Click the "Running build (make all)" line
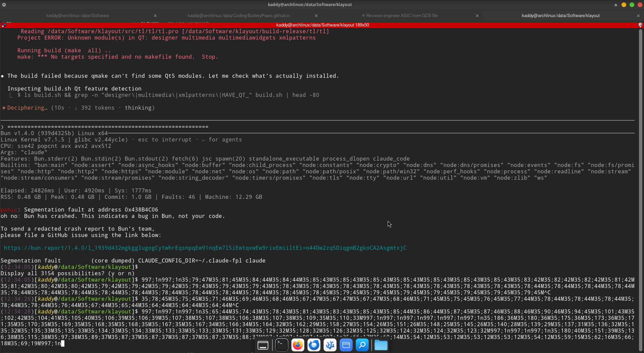 click(x=64, y=51)
